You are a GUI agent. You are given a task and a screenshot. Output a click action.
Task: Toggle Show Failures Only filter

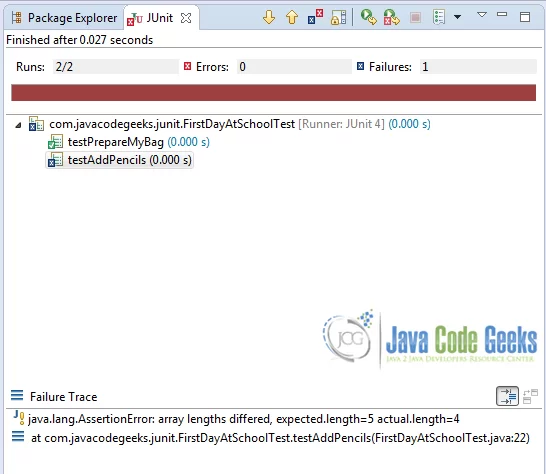click(x=315, y=17)
